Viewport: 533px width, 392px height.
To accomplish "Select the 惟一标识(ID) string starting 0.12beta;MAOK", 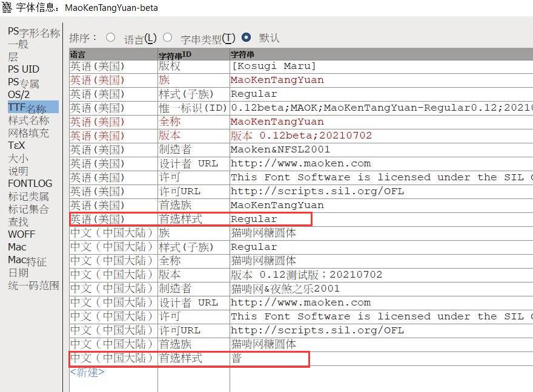I will (x=382, y=108).
